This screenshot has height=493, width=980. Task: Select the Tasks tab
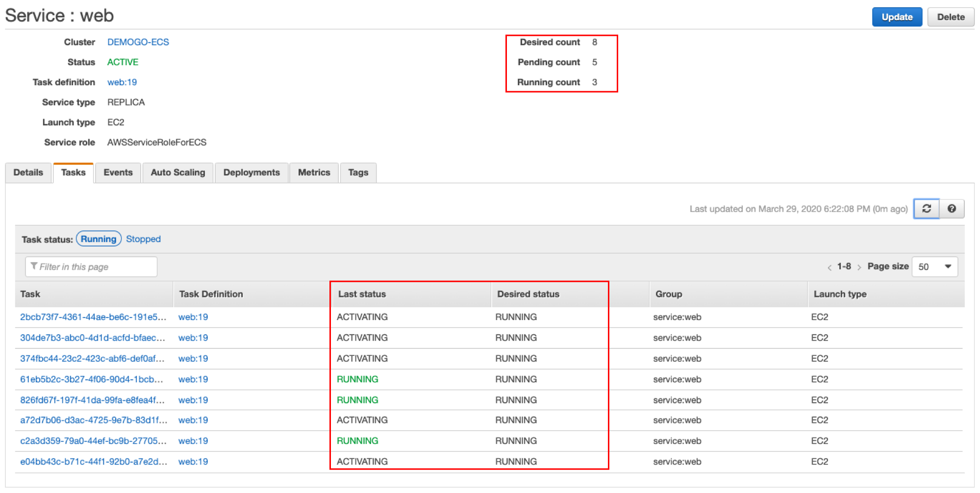pos(73,173)
